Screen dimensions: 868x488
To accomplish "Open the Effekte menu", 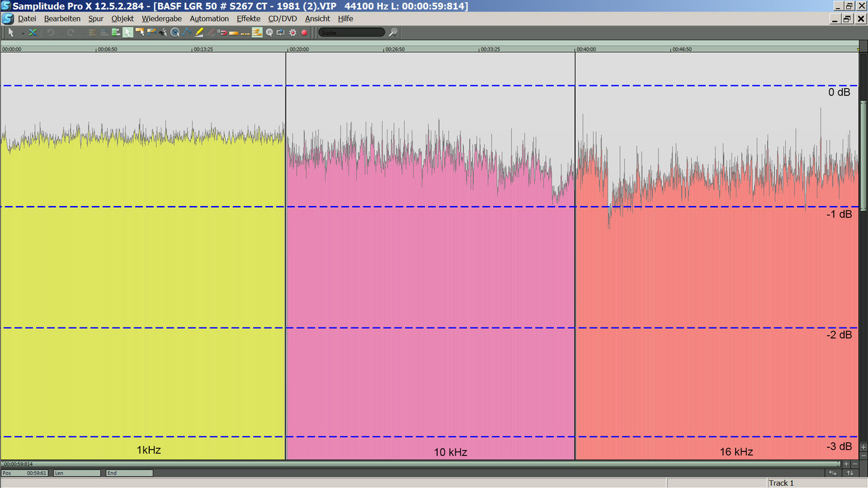I will pyautogui.click(x=248, y=19).
